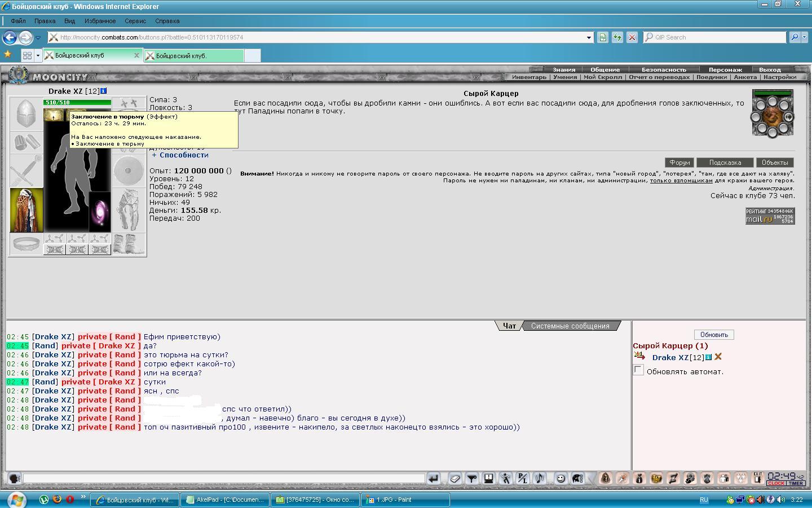
Task: Open the Поединки submenu link
Action: coord(712,77)
